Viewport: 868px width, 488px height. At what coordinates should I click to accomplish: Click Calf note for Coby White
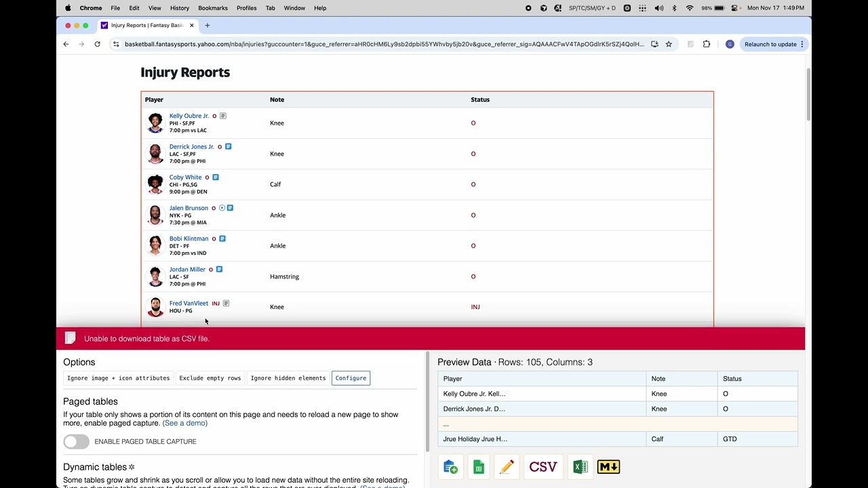(275, 184)
